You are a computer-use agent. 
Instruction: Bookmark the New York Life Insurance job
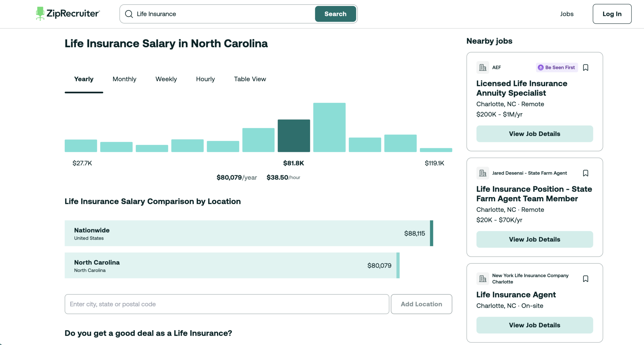point(586,279)
